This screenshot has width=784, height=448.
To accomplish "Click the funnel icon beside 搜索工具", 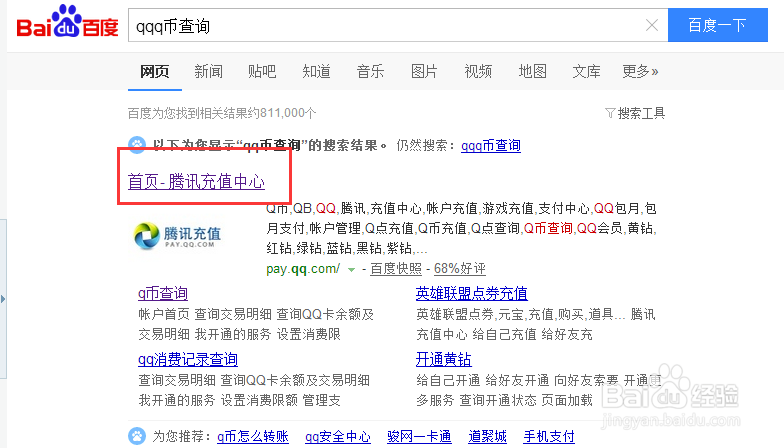I will (610, 114).
